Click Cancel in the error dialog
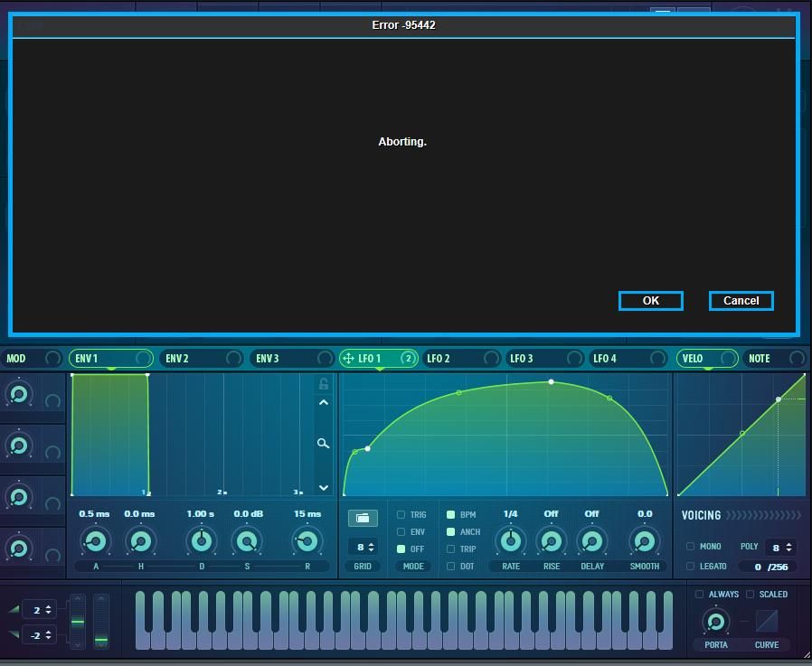This screenshot has width=812, height=666. pyautogui.click(x=741, y=301)
